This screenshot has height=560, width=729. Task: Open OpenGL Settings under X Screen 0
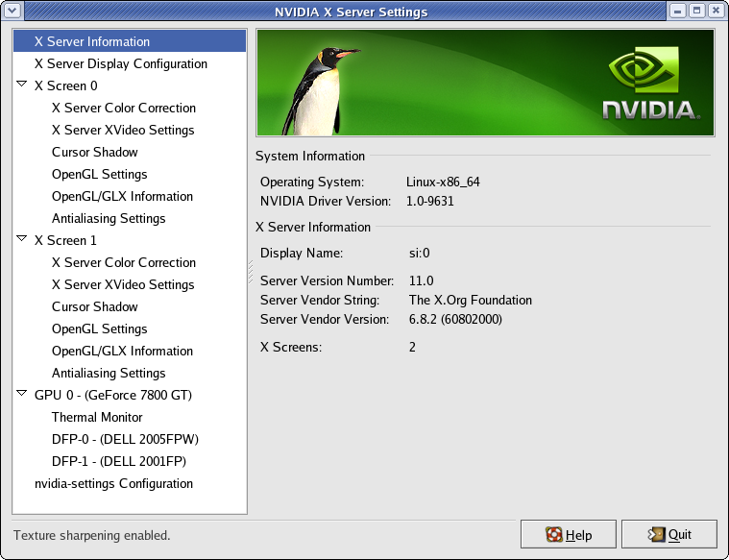coord(100,175)
